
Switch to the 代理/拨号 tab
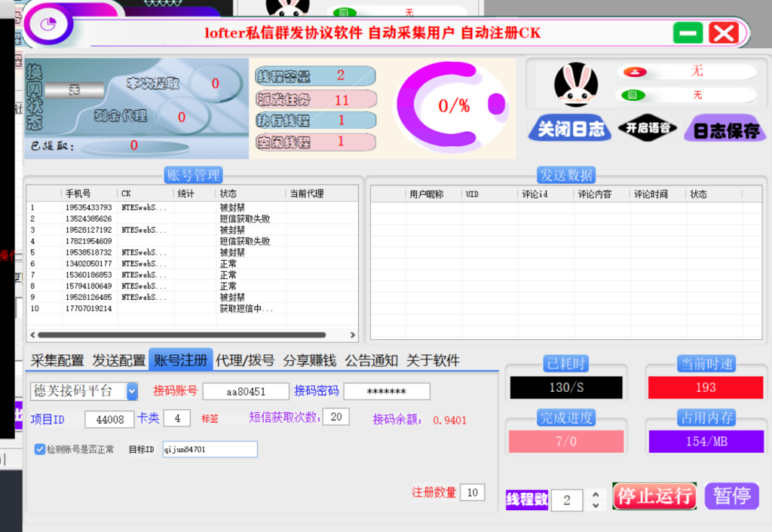coord(245,360)
